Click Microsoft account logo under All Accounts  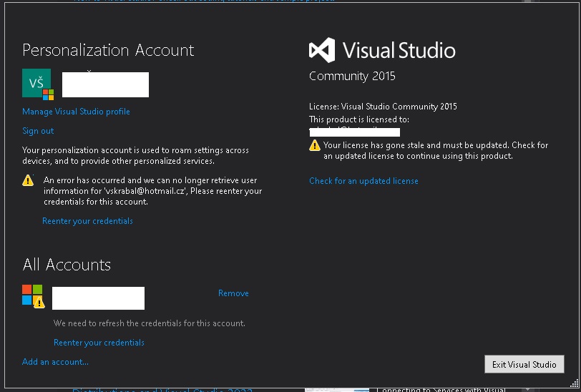32,295
